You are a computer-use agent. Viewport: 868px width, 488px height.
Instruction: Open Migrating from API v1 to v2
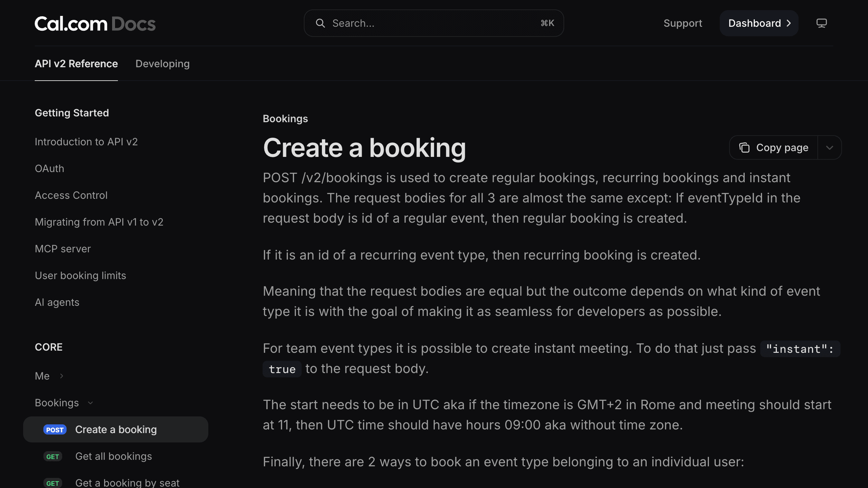pyautogui.click(x=99, y=222)
